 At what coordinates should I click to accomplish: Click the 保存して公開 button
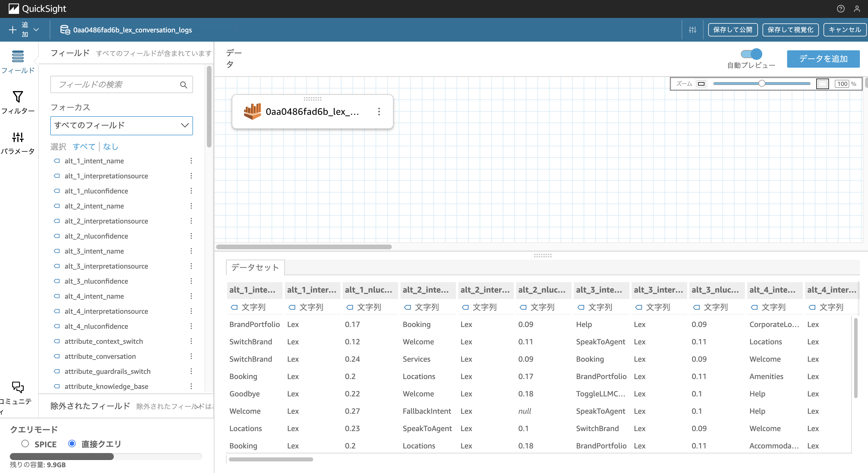732,30
